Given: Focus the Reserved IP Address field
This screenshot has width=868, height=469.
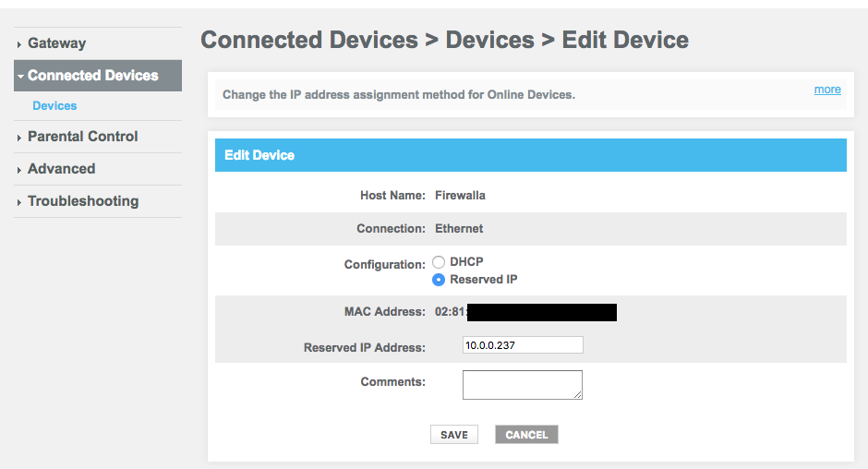Looking at the screenshot, I should [523, 345].
